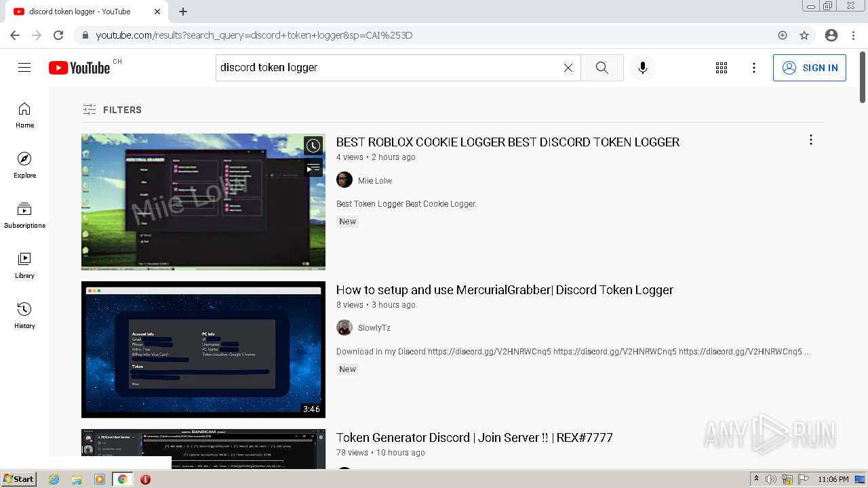Open action menu for Best Roblox Cookie Logger video
This screenshot has width=868, height=488.
810,140
